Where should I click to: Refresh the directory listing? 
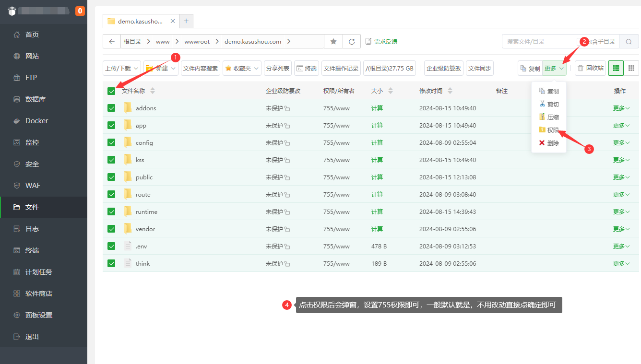(x=352, y=42)
